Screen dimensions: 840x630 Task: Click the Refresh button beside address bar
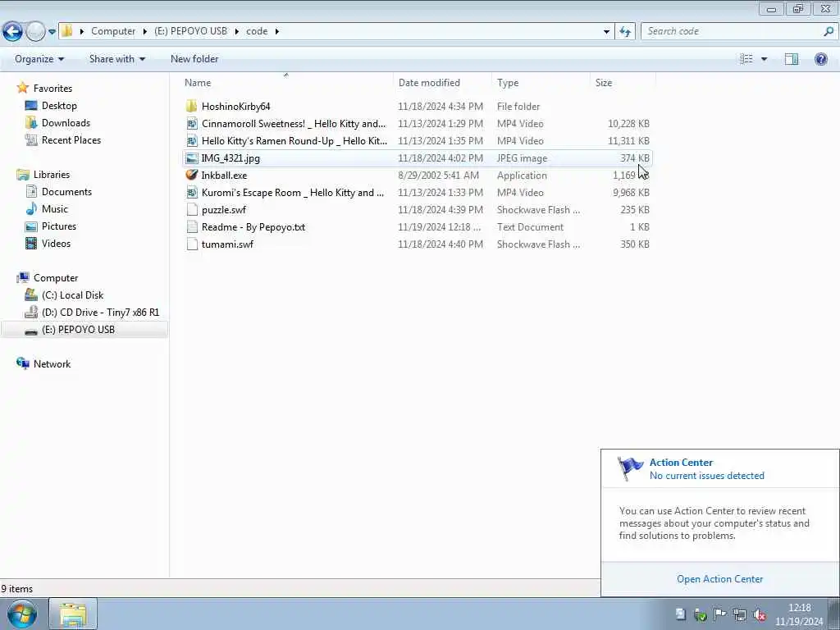click(624, 32)
